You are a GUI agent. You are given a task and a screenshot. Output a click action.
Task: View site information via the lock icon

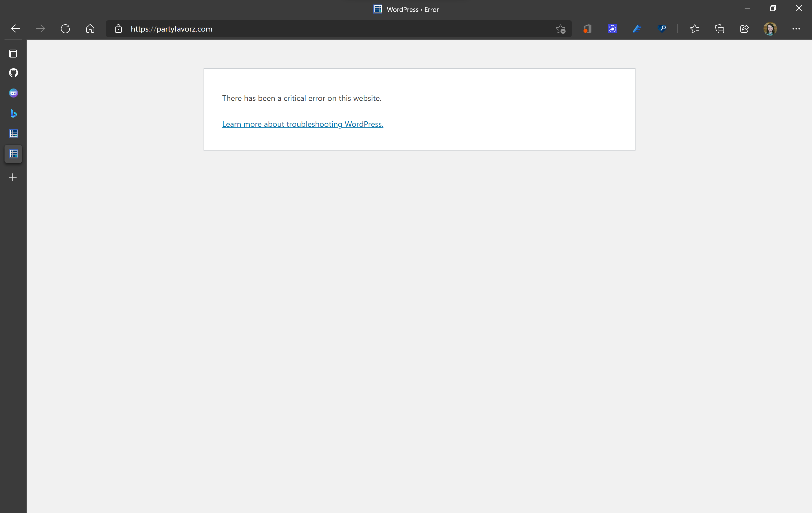coord(118,29)
